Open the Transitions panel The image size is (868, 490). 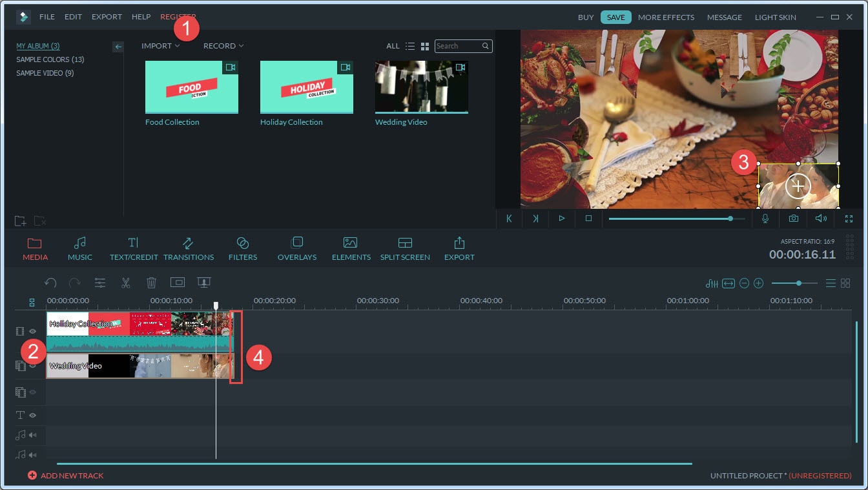tap(189, 248)
